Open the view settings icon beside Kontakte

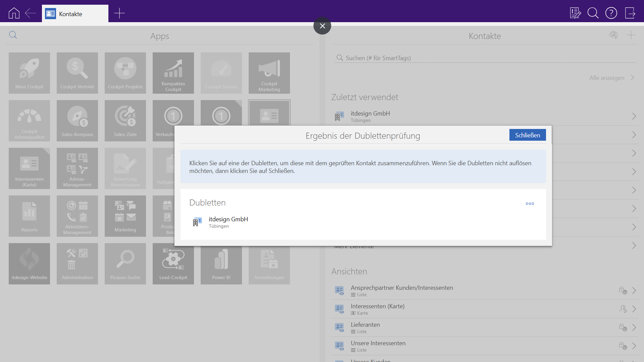coord(614,35)
